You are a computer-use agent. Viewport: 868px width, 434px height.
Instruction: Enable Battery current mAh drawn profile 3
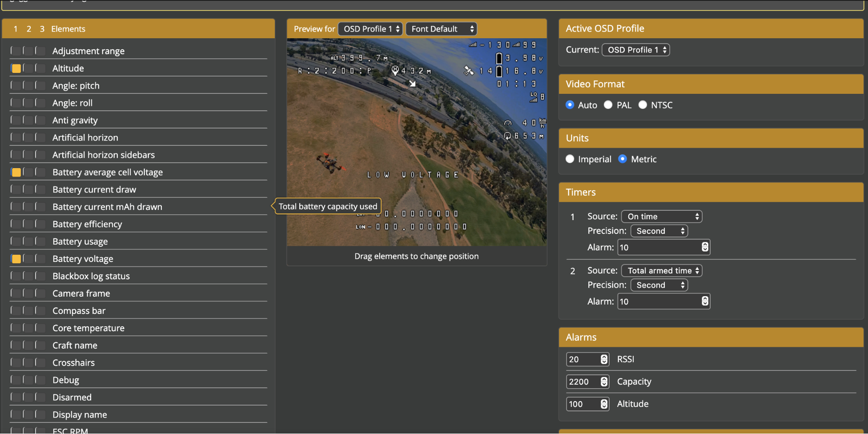pos(40,207)
